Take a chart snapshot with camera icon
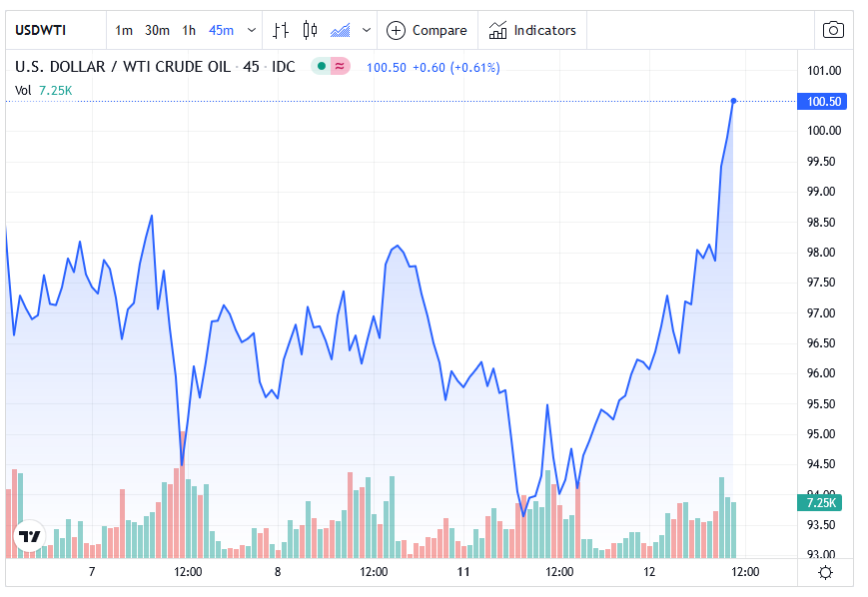Image resolution: width=868 pixels, height=597 pixels. [833, 30]
